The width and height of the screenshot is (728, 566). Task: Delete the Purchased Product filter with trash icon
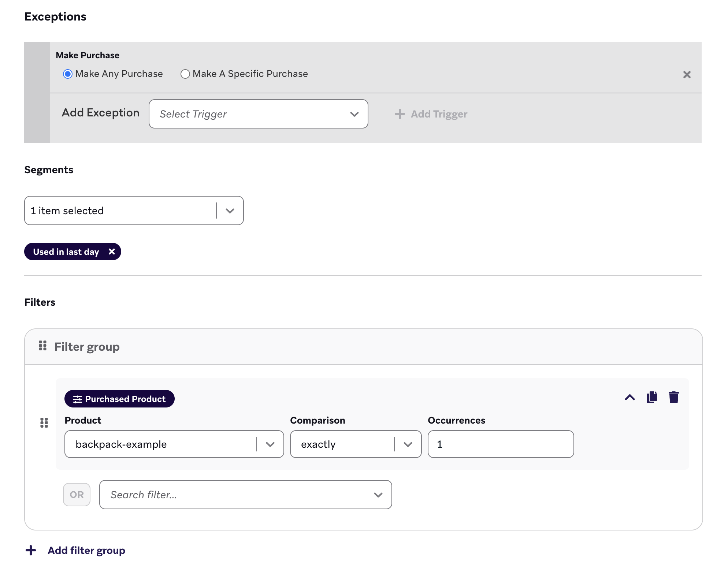coord(673,397)
